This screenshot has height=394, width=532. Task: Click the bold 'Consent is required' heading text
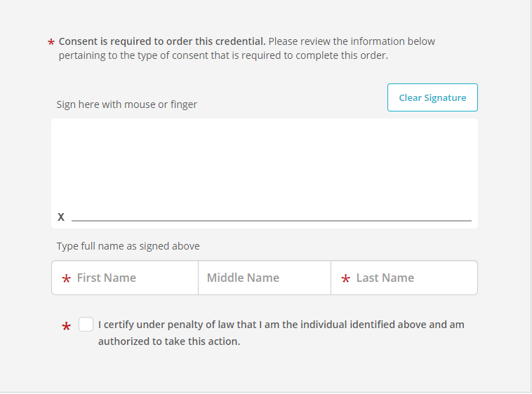[x=162, y=41]
